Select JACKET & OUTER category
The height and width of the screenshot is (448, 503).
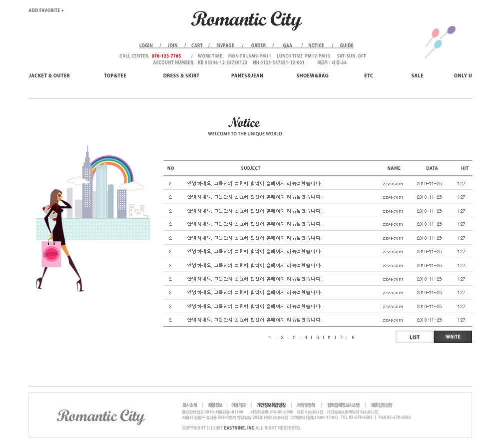click(49, 76)
